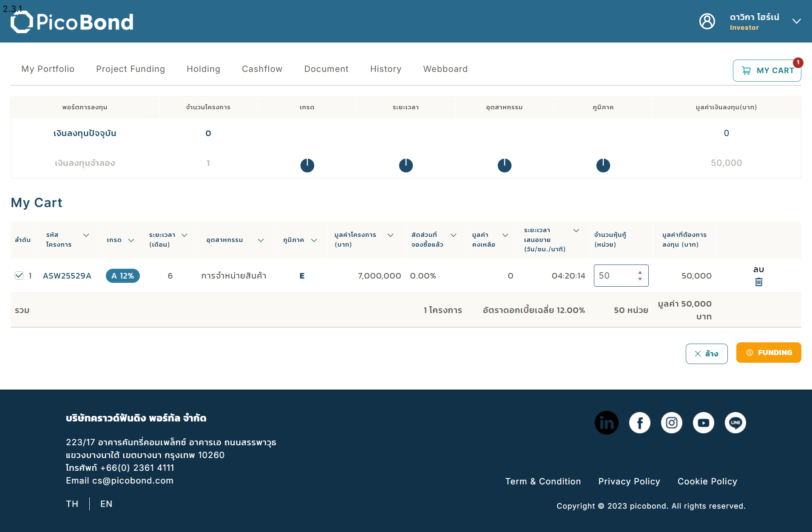Image resolution: width=812 pixels, height=532 pixels.
Task: Open the grade column filter dropdown
Action: point(131,240)
